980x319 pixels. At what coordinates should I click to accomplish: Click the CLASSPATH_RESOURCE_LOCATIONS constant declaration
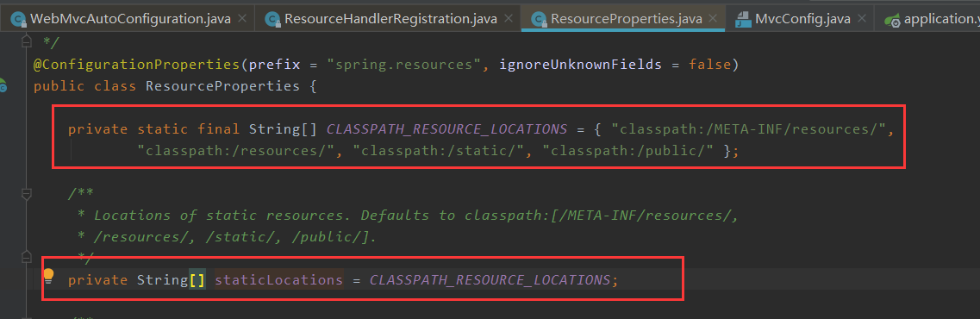pyautogui.click(x=446, y=128)
